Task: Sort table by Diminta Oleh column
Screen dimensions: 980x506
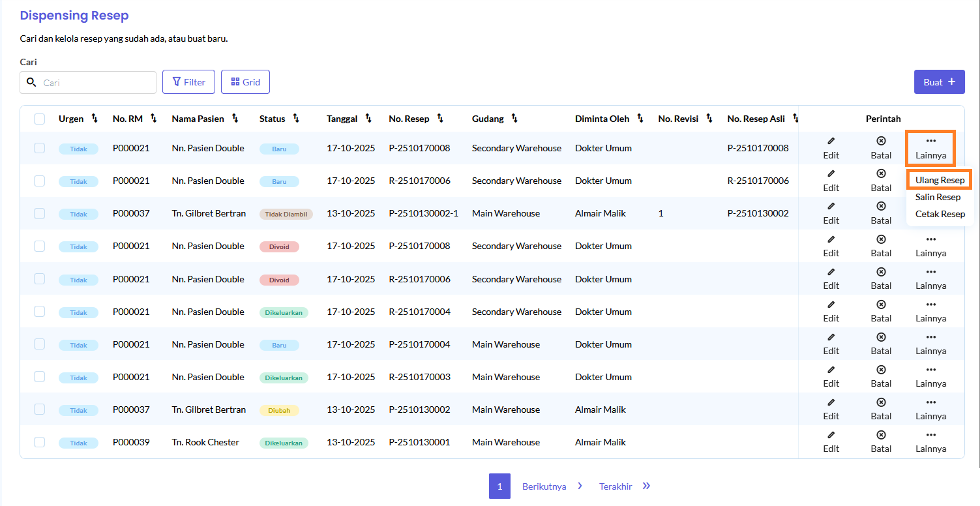Action: tap(640, 119)
